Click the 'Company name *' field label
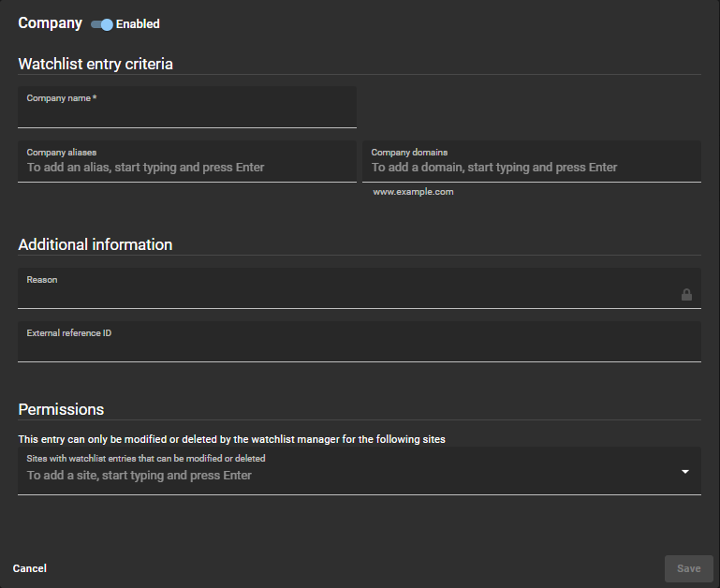The width and height of the screenshot is (720, 588). [62, 98]
